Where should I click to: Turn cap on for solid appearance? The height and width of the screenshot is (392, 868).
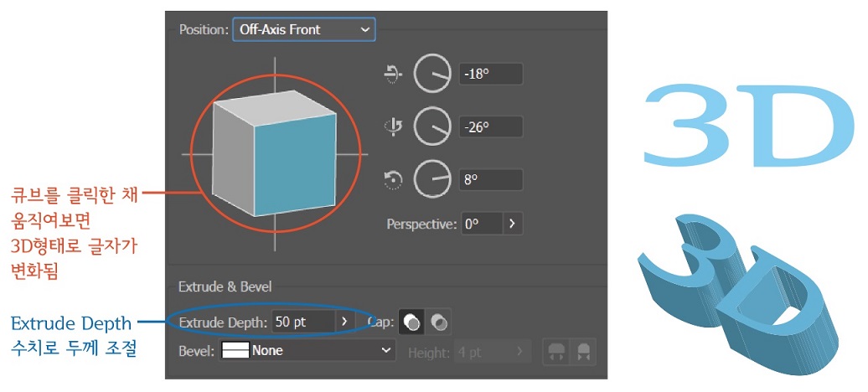coord(412,322)
